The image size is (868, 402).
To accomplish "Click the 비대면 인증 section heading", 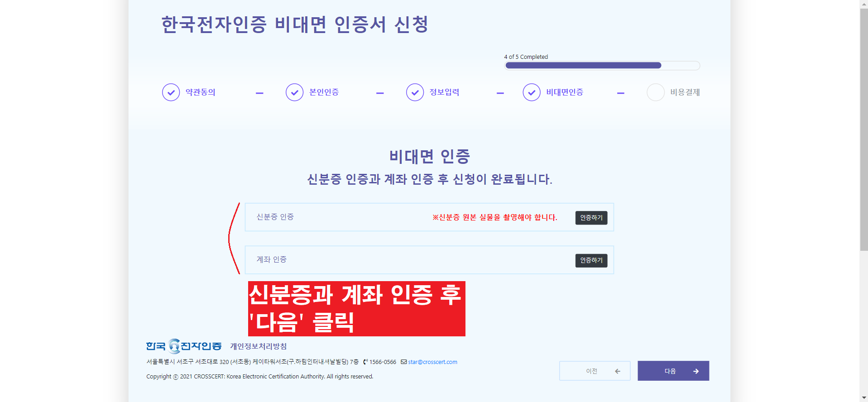I will (430, 157).
